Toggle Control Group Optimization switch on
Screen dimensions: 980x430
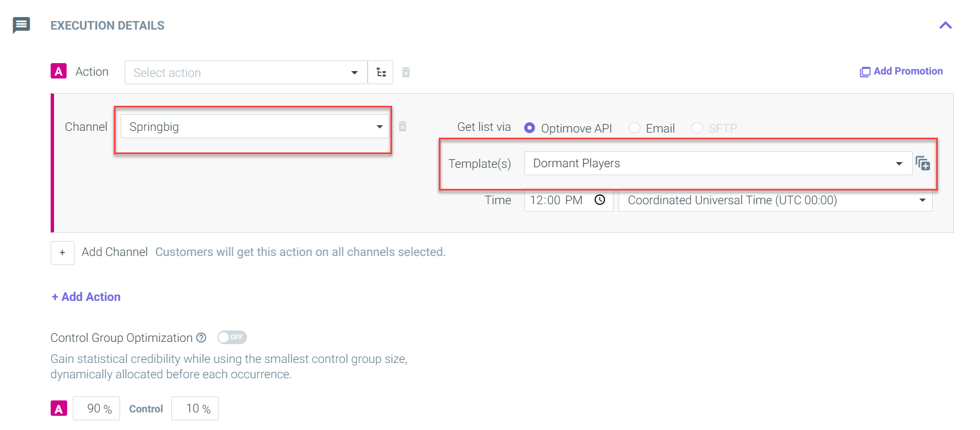click(x=232, y=337)
